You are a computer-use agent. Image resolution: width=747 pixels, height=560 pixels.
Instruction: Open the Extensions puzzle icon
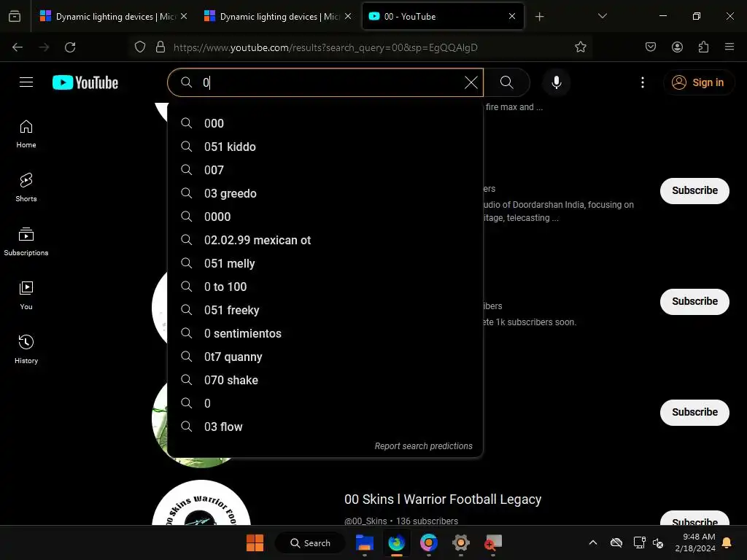[x=703, y=47]
